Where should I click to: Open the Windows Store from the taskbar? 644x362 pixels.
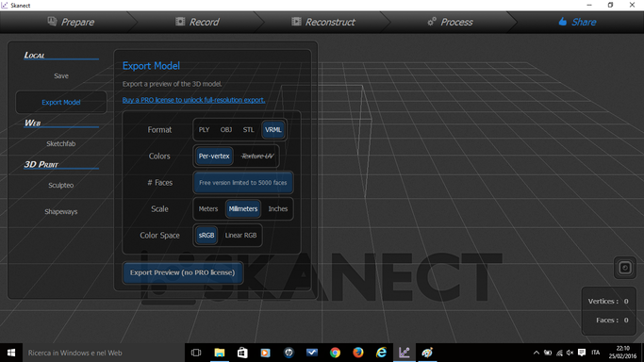tap(242, 353)
